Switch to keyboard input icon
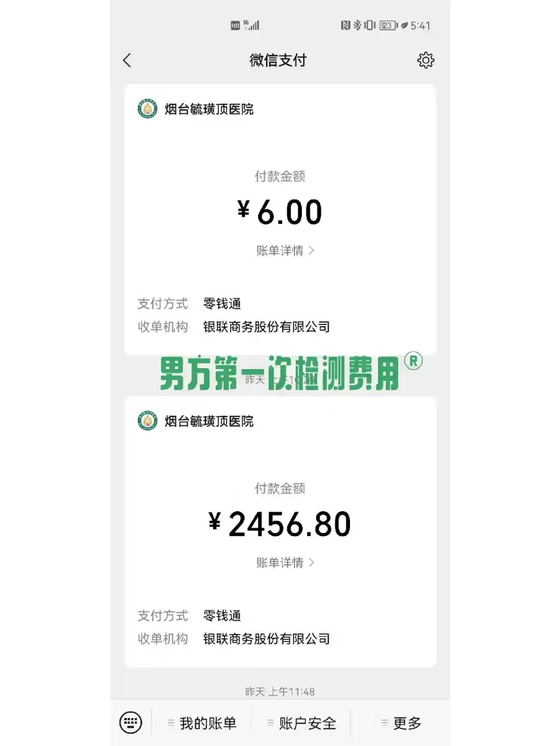The width and height of the screenshot is (560, 746). click(x=131, y=722)
